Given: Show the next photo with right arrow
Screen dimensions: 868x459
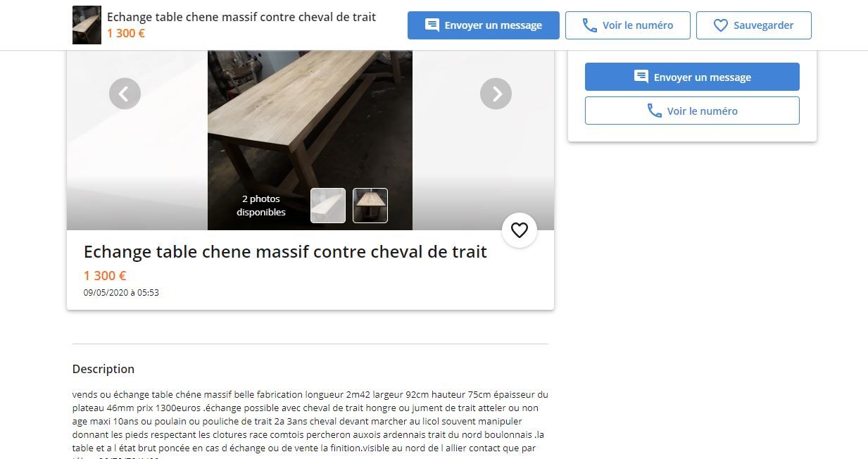Looking at the screenshot, I should (496, 94).
